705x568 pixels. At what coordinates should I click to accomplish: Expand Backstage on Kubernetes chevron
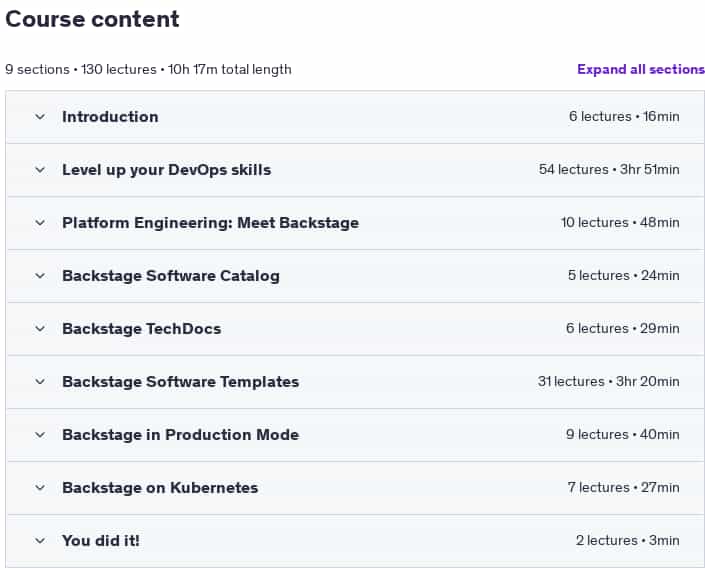pyautogui.click(x=40, y=488)
